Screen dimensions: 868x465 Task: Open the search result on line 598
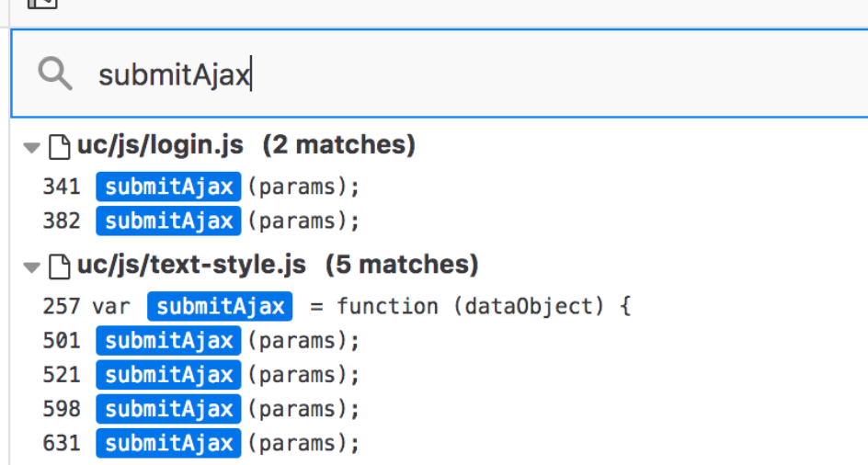click(230, 409)
